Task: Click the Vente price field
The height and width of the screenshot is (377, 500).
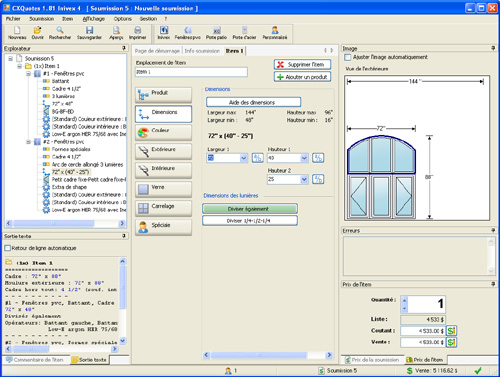Action: (423, 342)
